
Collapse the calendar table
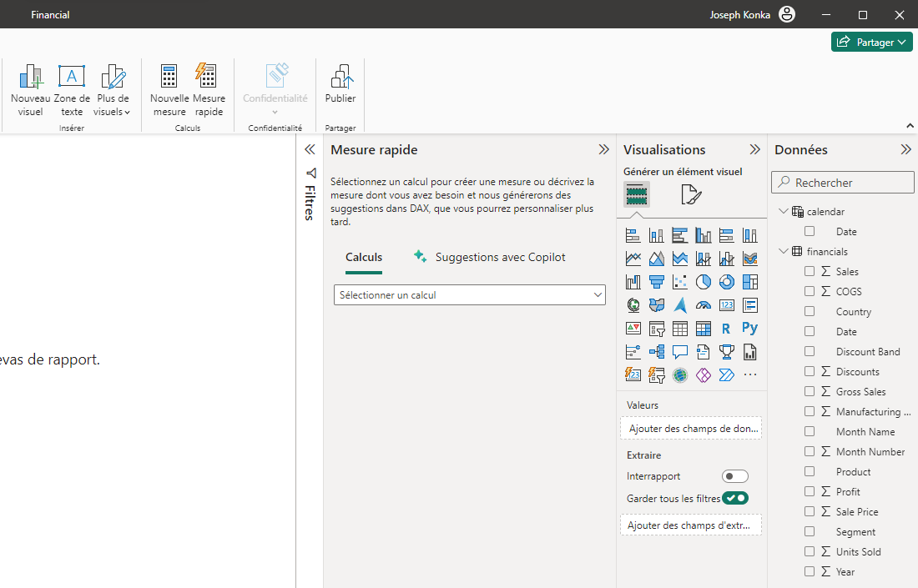click(784, 211)
